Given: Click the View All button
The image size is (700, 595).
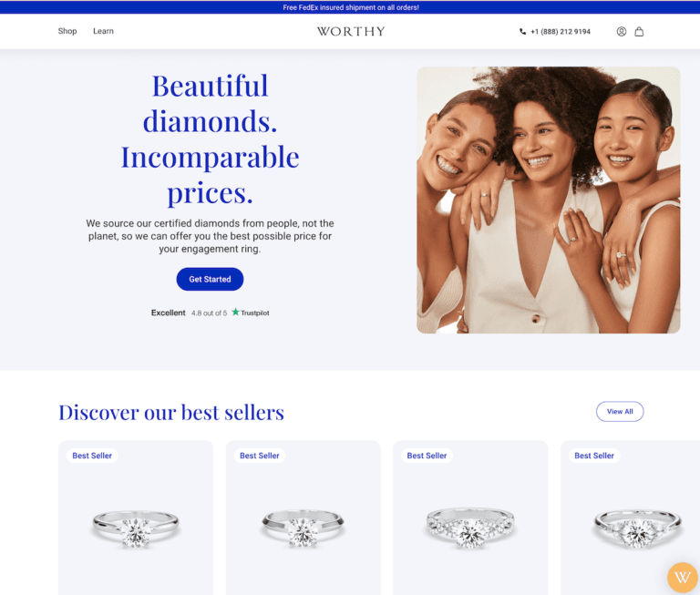Looking at the screenshot, I should tap(620, 411).
